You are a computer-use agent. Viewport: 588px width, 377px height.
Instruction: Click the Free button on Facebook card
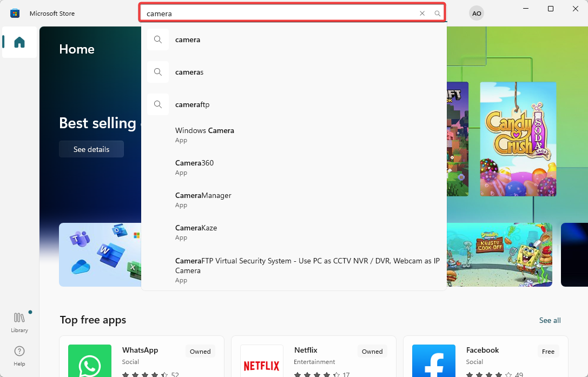click(x=548, y=352)
